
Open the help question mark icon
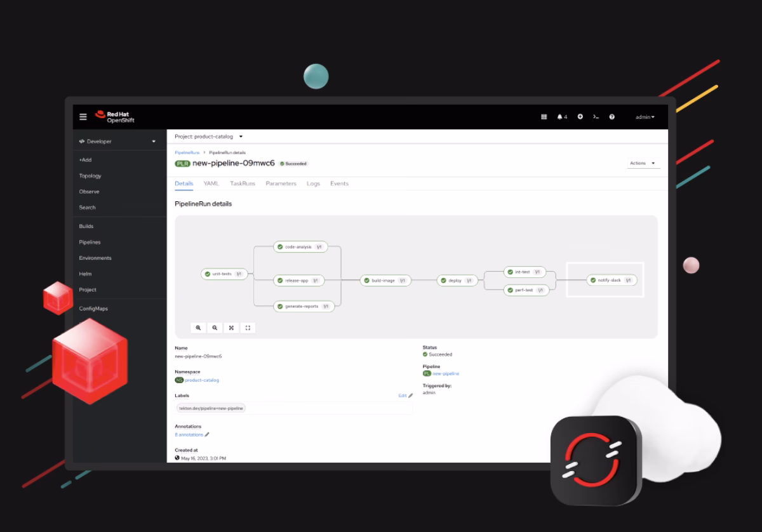(x=612, y=117)
